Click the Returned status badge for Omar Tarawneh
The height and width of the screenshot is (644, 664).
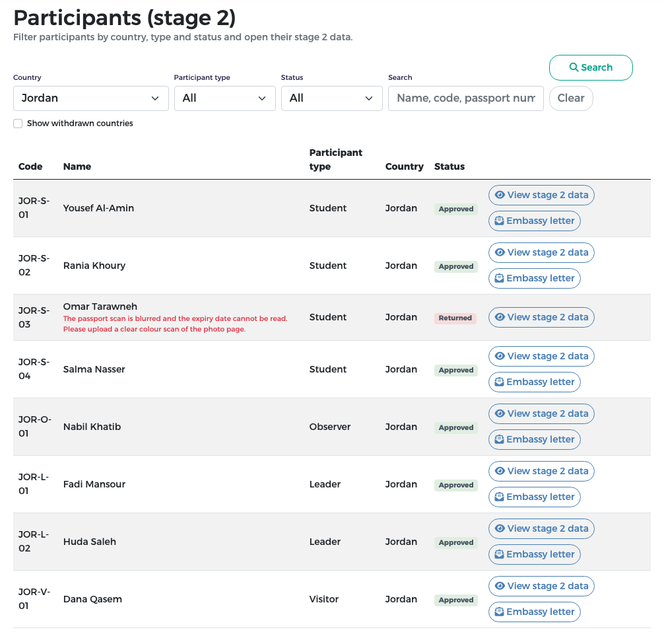click(455, 318)
